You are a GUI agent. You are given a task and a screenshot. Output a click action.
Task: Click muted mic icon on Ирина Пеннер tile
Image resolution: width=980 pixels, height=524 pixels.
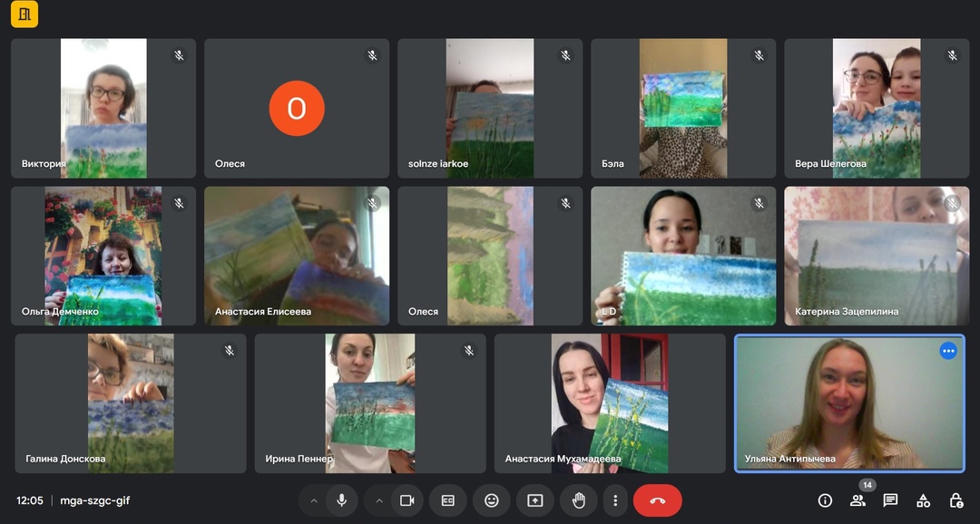[x=469, y=351]
